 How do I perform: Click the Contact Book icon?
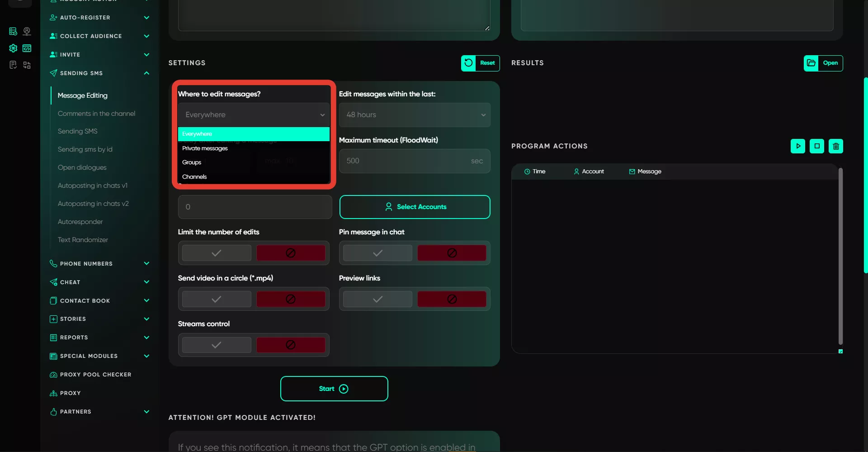point(53,300)
